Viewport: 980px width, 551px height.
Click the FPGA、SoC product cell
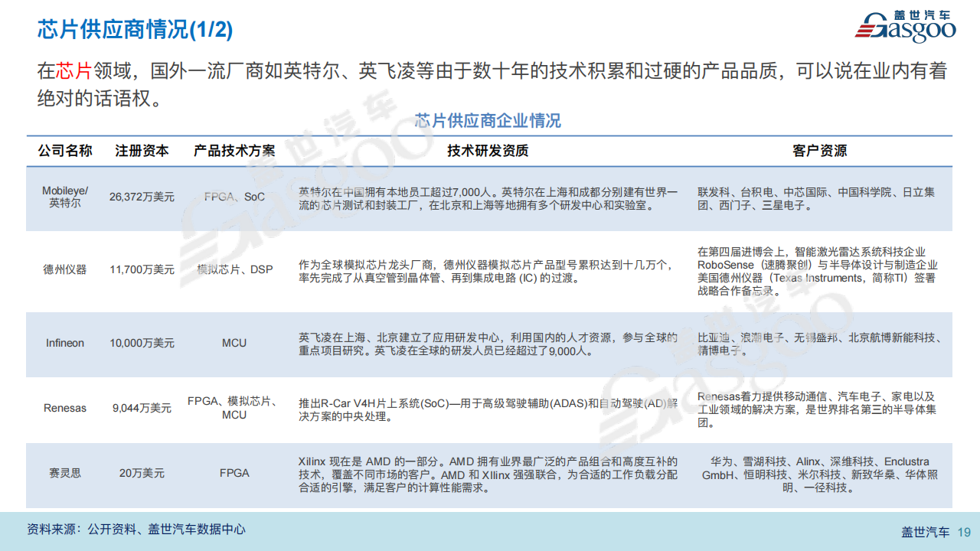point(234,197)
